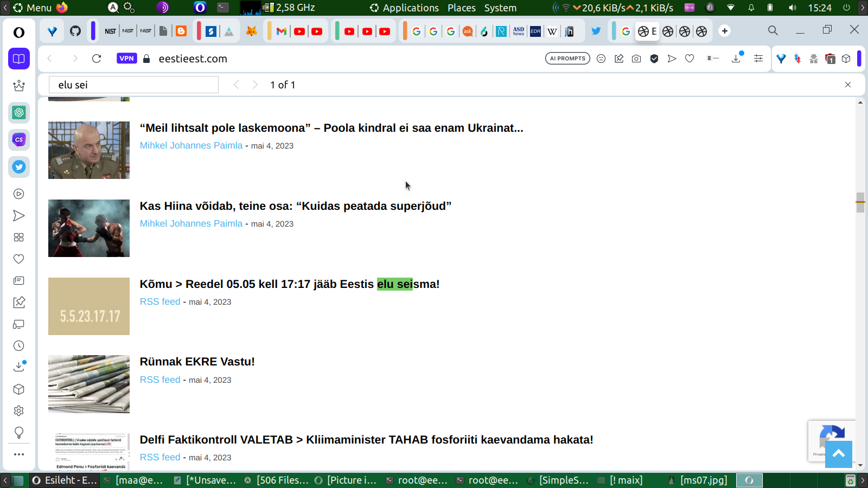This screenshot has width=868, height=488.
Task: Open Easy Setup sliders icon
Action: [x=758, y=59]
